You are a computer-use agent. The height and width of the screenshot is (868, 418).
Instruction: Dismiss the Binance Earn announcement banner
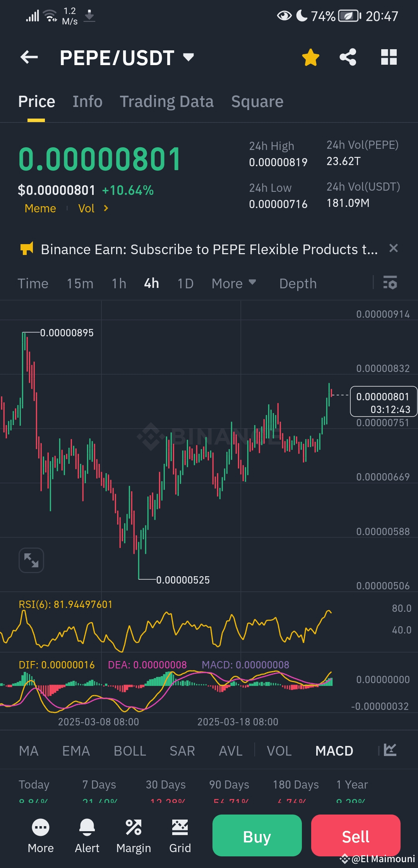(x=393, y=248)
